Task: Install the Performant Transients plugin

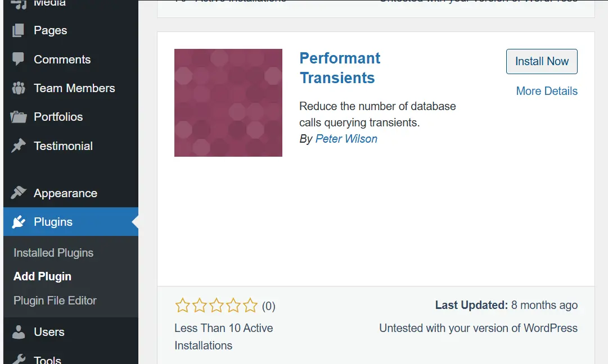Action: click(541, 61)
